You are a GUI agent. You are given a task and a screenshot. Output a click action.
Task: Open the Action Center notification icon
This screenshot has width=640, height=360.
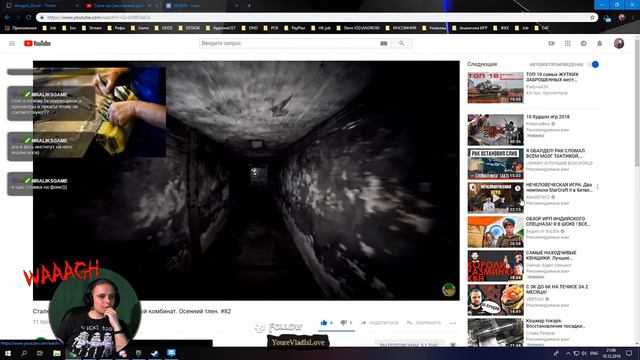tap(629, 353)
